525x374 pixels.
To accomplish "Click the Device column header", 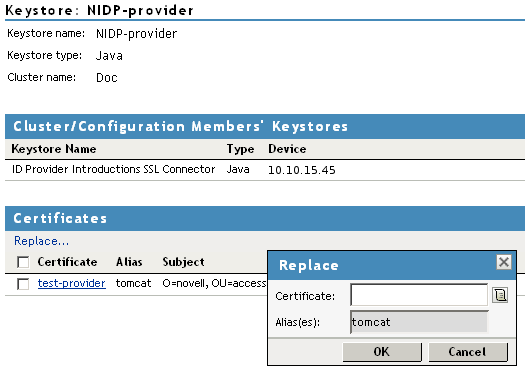I will [287, 149].
